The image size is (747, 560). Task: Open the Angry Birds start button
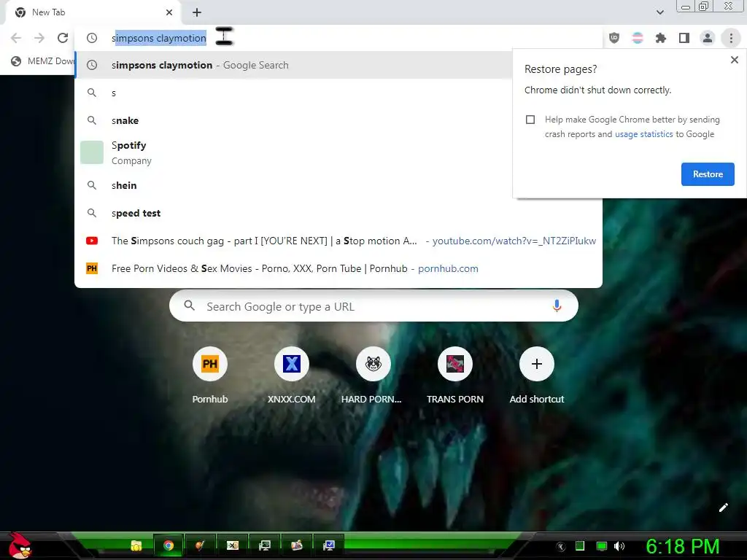click(20, 545)
